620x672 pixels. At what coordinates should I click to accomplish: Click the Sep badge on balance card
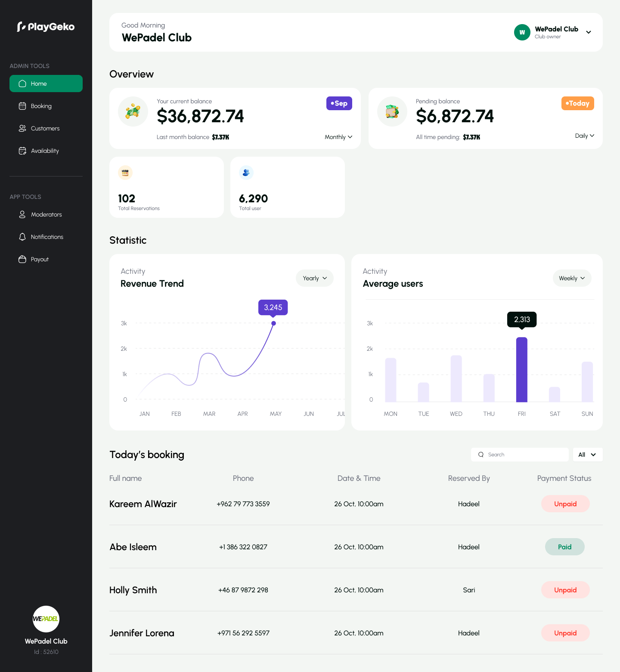click(x=339, y=103)
